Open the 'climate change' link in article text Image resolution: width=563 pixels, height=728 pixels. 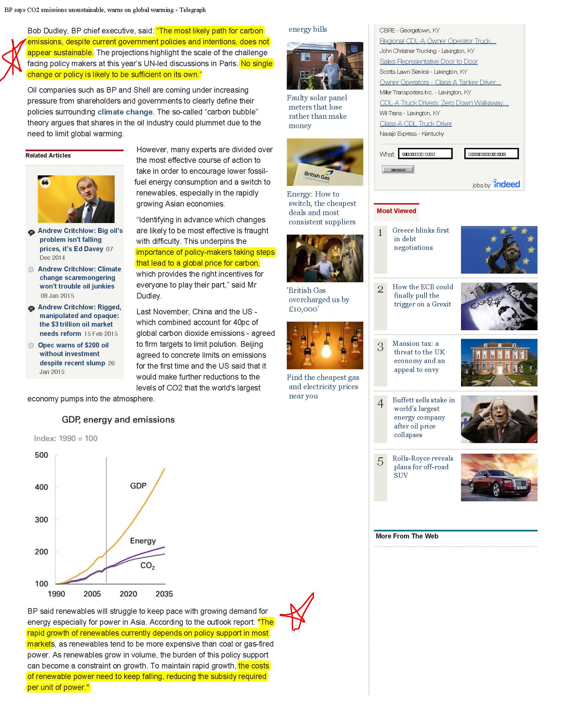[x=125, y=112]
